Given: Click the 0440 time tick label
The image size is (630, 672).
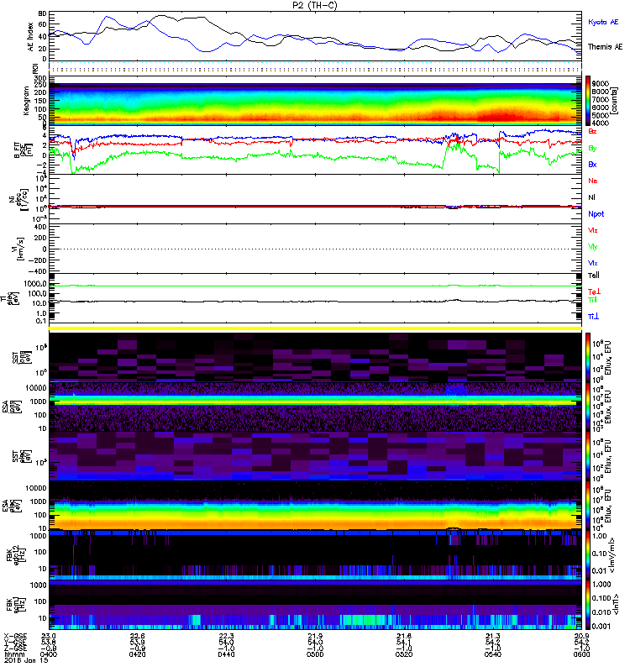Looking at the screenshot, I should 226,654.
